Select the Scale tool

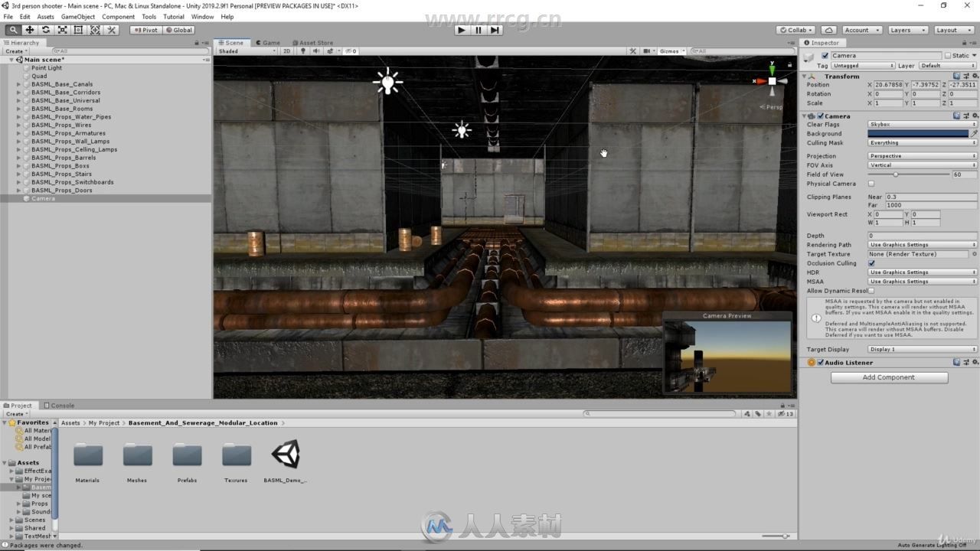pyautogui.click(x=62, y=30)
